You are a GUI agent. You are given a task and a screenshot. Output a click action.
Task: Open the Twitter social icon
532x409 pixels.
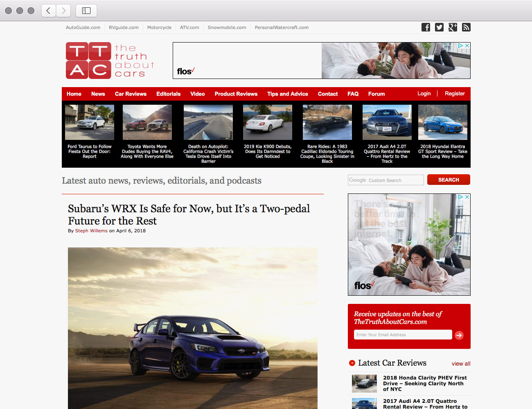pyautogui.click(x=439, y=27)
